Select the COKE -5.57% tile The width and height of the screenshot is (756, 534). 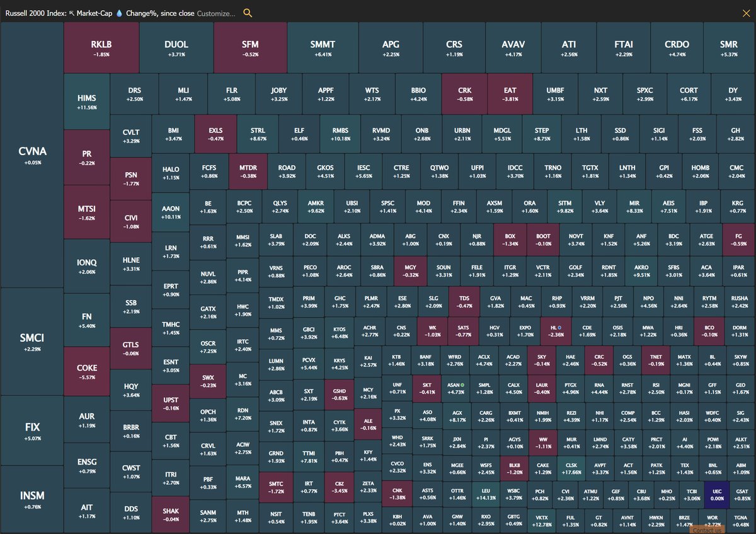pyautogui.click(x=86, y=371)
